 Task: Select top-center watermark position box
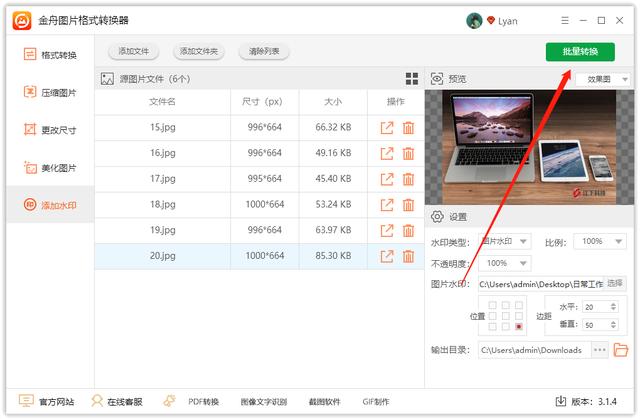(x=506, y=305)
